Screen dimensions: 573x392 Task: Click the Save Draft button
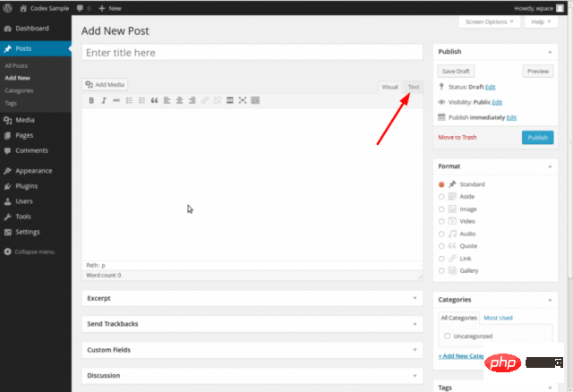(456, 72)
